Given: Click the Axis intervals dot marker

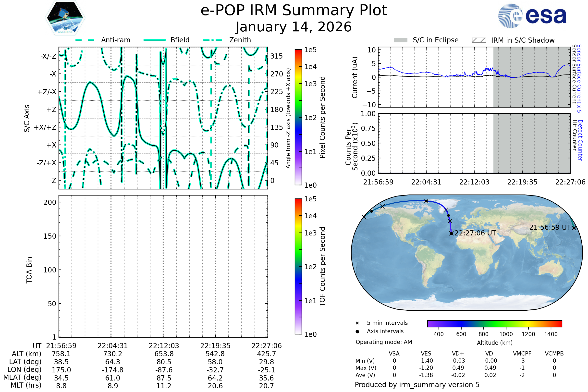Looking at the screenshot, I should click(357, 331).
